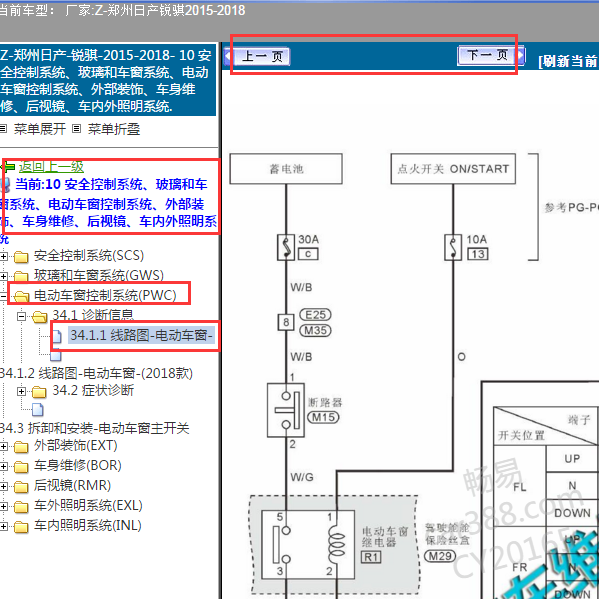Image resolution: width=599 pixels, height=599 pixels.
Task: Expand the 外部装饰(EXT) node
Action: click(x=3, y=446)
